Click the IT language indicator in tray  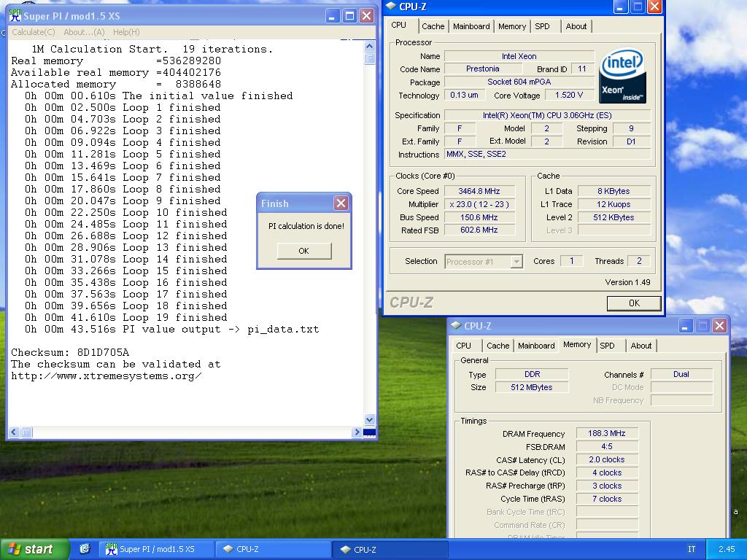692,549
